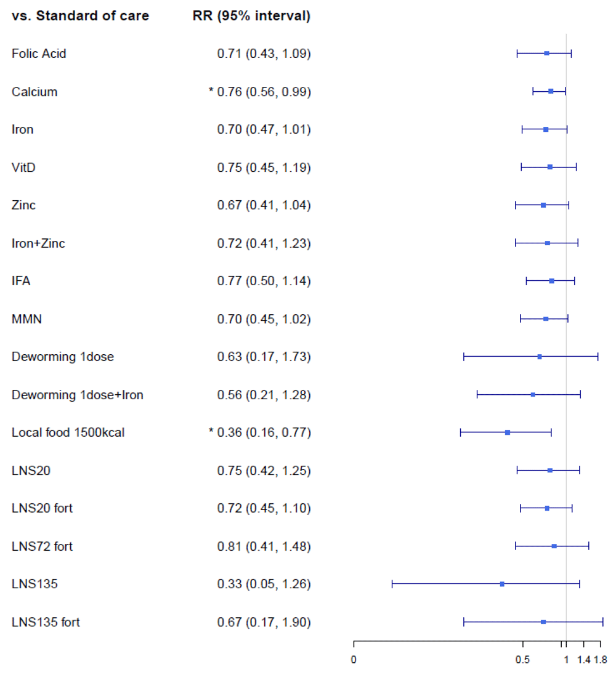Click the Local food 1500kcal square marker
Screen dimensions: 616x677
(508, 432)
